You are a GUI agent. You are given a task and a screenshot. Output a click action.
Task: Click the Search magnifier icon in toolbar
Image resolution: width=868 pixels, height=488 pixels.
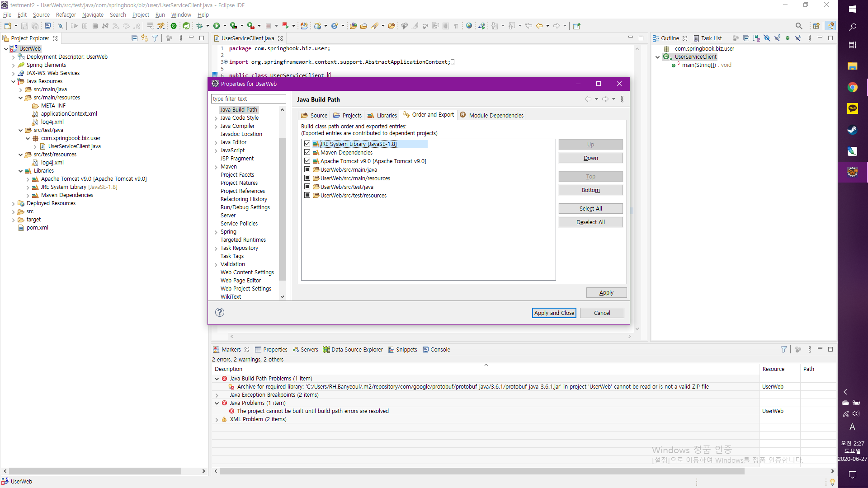799,26
